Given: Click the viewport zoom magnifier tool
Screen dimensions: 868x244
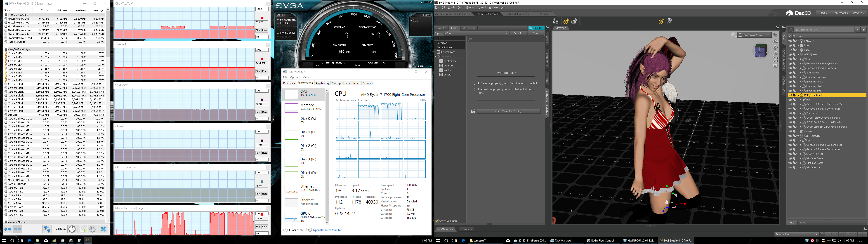Looking at the screenshot, I should [775, 53].
